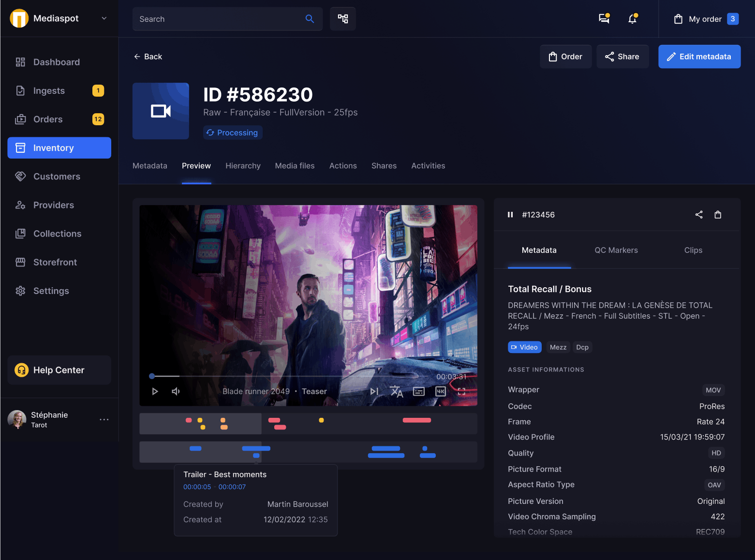This screenshot has height=560, width=755.
Task: Switch to QC Markers tab
Action: pyautogui.click(x=616, y=250)
